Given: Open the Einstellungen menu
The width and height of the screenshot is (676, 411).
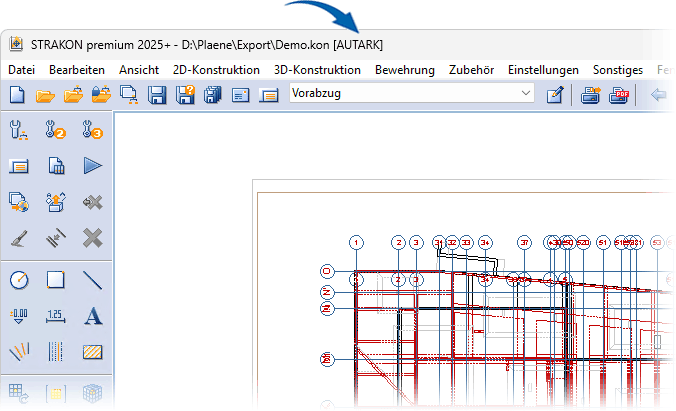Looking at the screenshot, I should 543,70.
